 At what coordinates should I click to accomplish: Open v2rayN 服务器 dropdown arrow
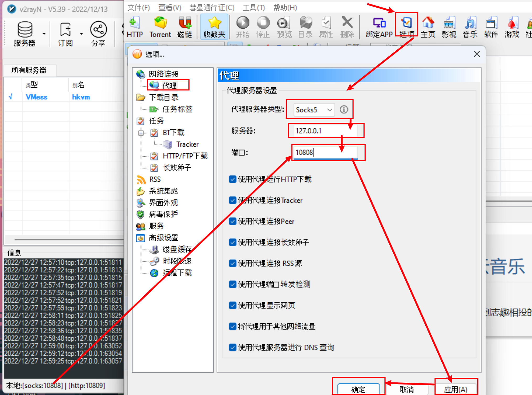tap(44, 34)
